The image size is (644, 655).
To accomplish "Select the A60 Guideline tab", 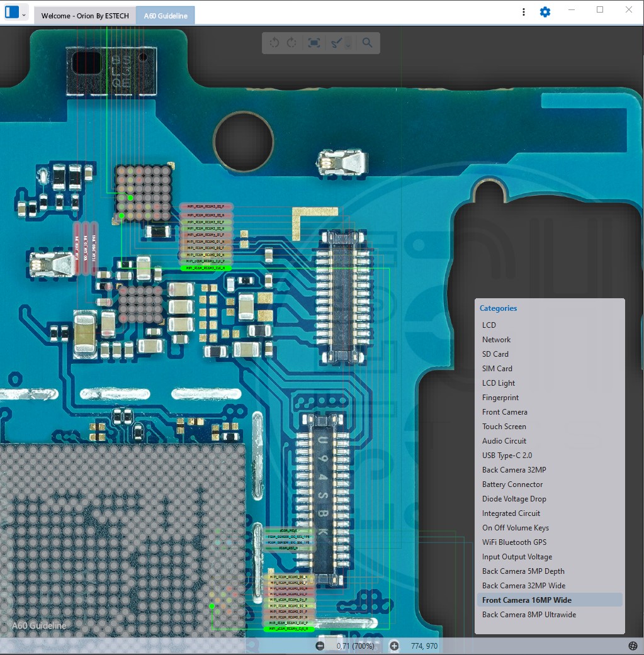I will [x=166, y=16].
